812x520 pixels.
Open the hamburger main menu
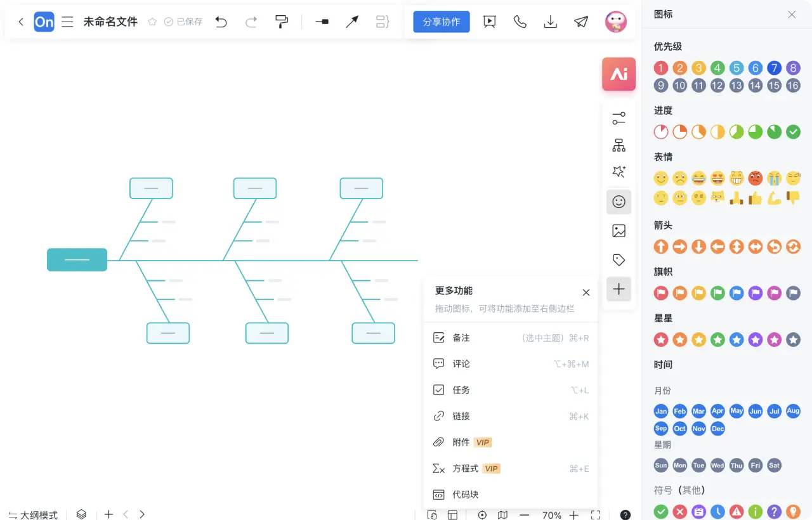[67, 22]
